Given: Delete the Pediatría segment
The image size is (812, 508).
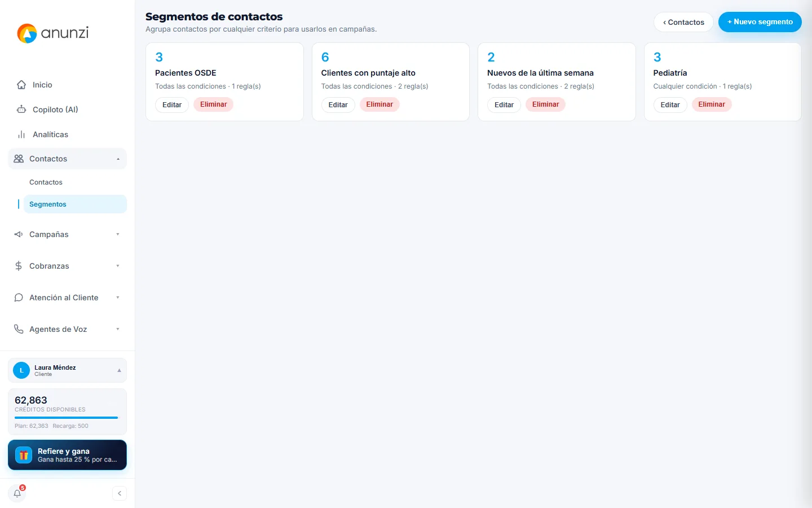Looking at the screenshot, I should 712,104.
